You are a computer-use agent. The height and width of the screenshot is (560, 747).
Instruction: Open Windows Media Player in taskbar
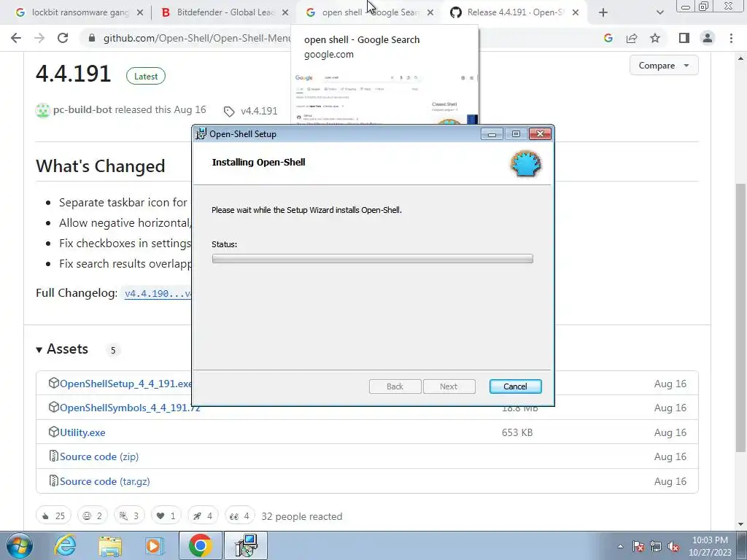tap(155, 545)
